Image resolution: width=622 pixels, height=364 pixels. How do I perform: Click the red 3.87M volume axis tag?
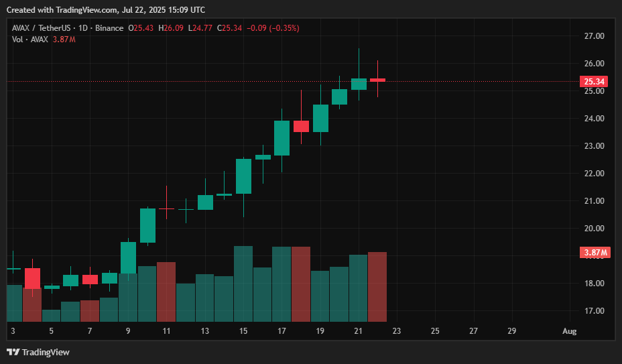pos(595,253)
